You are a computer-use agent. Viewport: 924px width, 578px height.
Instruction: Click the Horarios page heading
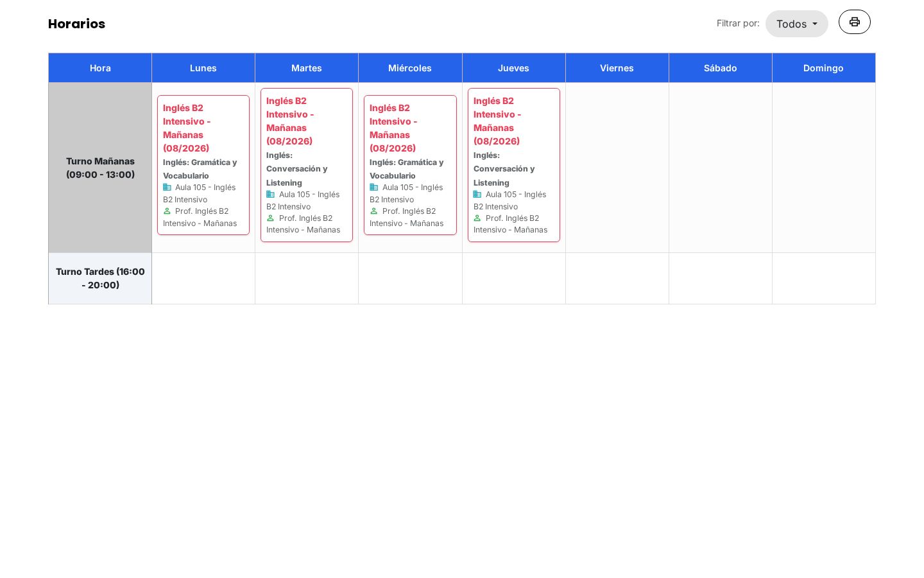[76, 24]
